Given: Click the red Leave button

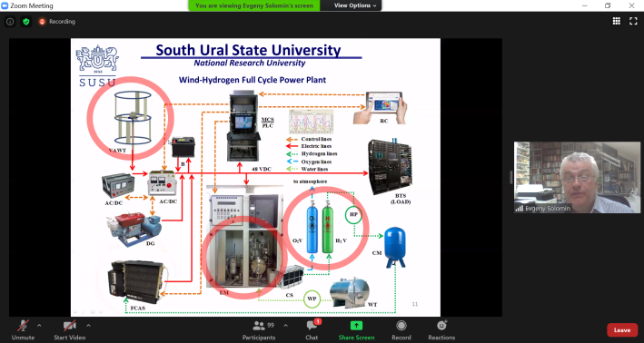Looking at the screenshot, I should click(x=622, y=330).
